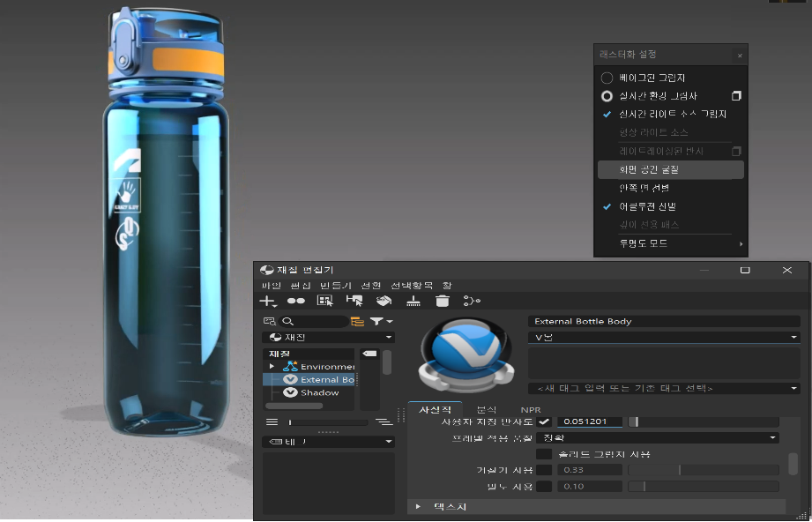The image size is (812, 522).
Task: Click the trash can delete icon
Action: tap(443, 301)
